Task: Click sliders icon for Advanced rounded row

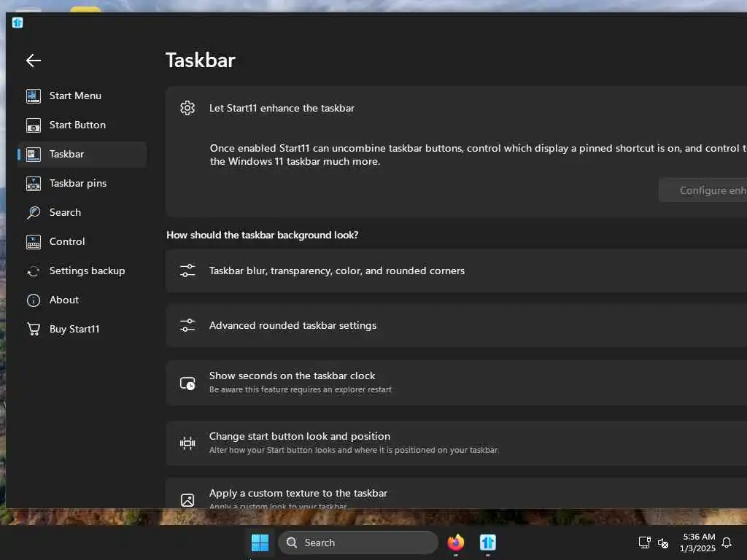Action: (187, 326)
